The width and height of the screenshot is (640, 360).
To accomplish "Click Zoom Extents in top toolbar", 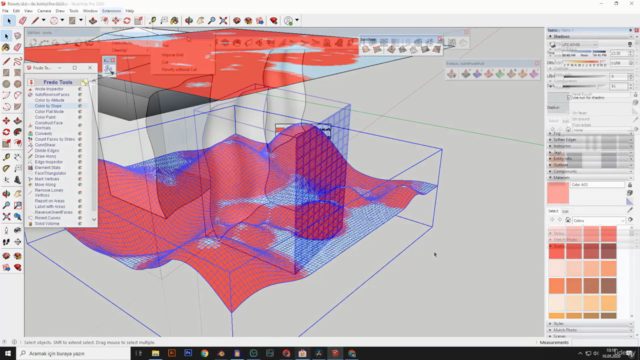I will 223,20.
